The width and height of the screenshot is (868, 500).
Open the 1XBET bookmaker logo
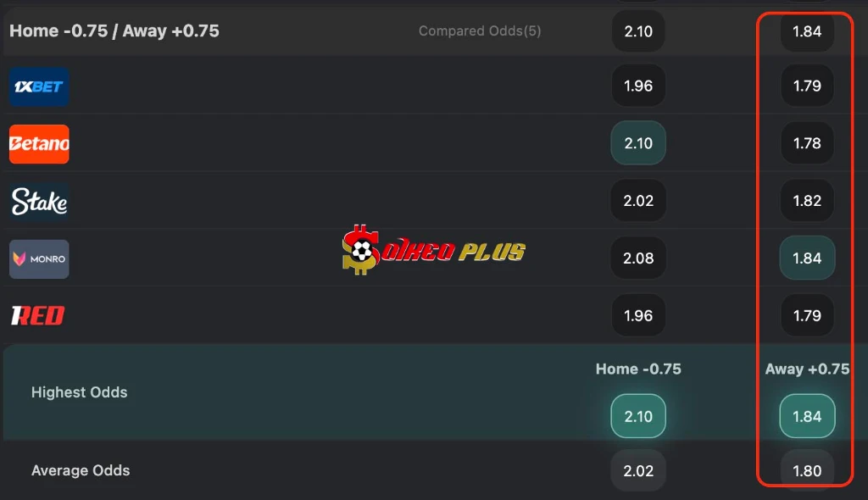39,86
